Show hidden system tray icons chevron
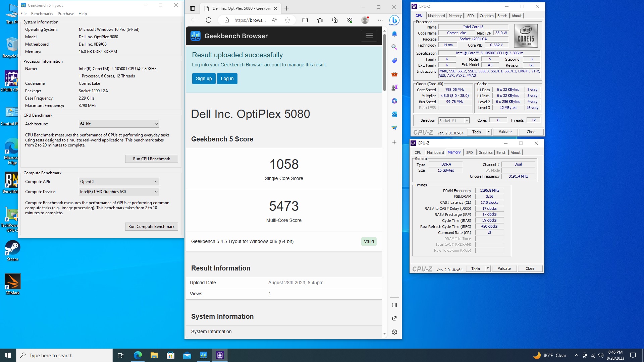 pyautogui.click(x=576, y=355)
